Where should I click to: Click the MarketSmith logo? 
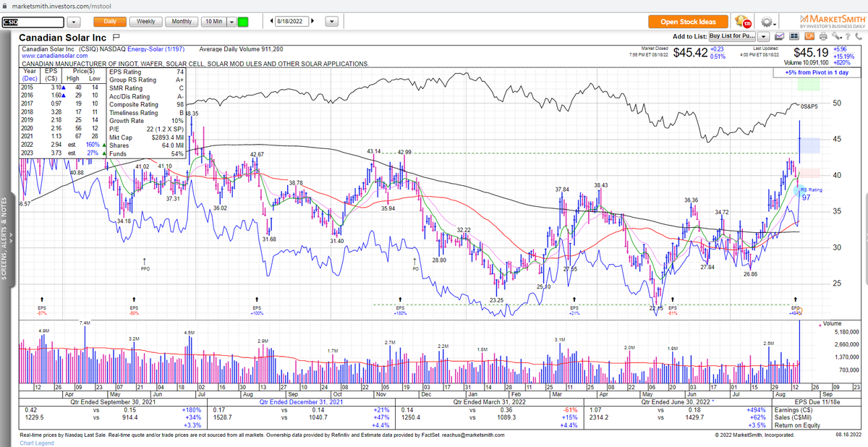click(x=832, y=21)
